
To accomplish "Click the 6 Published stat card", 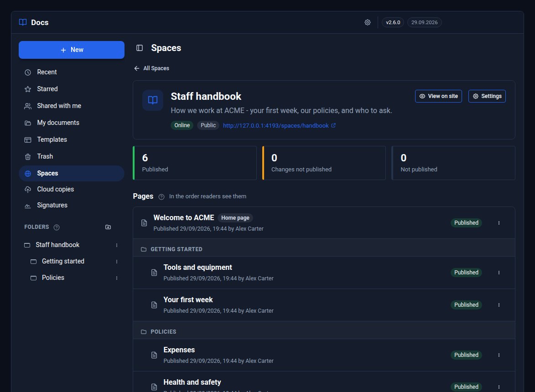I will [194, 163].
